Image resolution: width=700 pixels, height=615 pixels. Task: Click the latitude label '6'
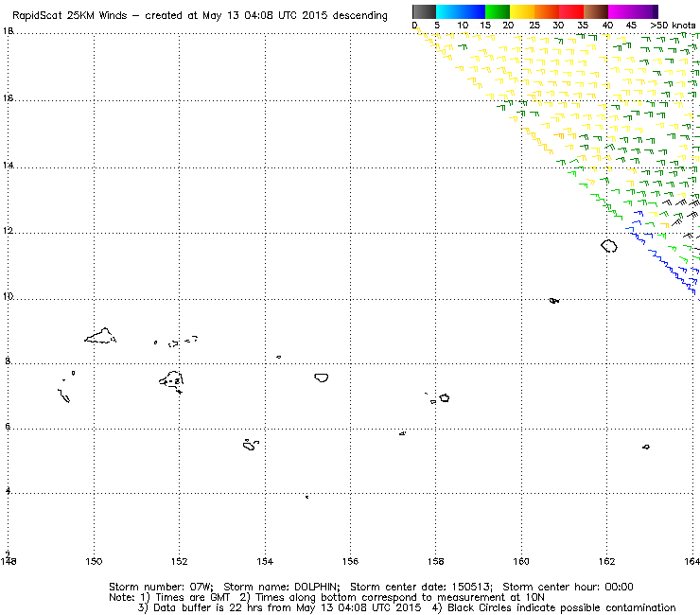(x=8, y=426)
